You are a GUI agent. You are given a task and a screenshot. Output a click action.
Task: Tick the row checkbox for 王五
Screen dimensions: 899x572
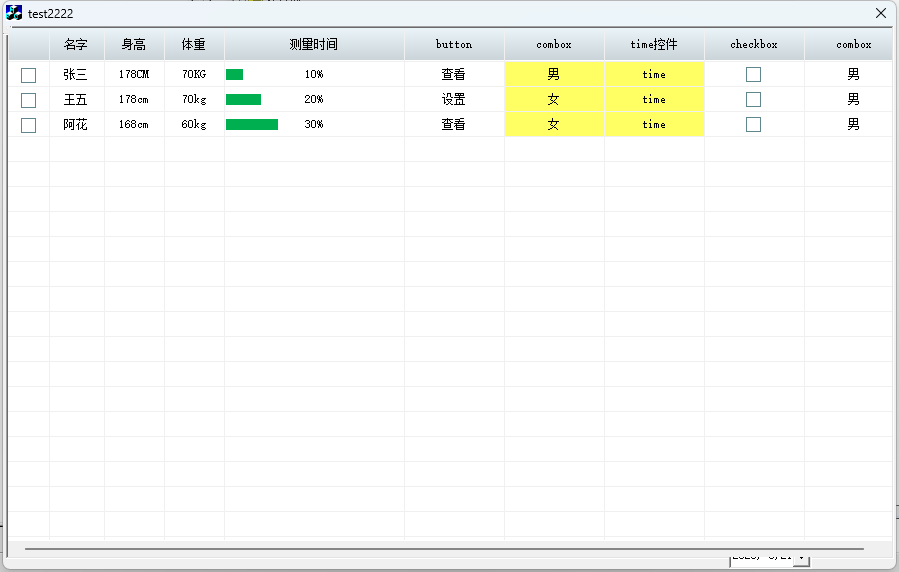28,100
